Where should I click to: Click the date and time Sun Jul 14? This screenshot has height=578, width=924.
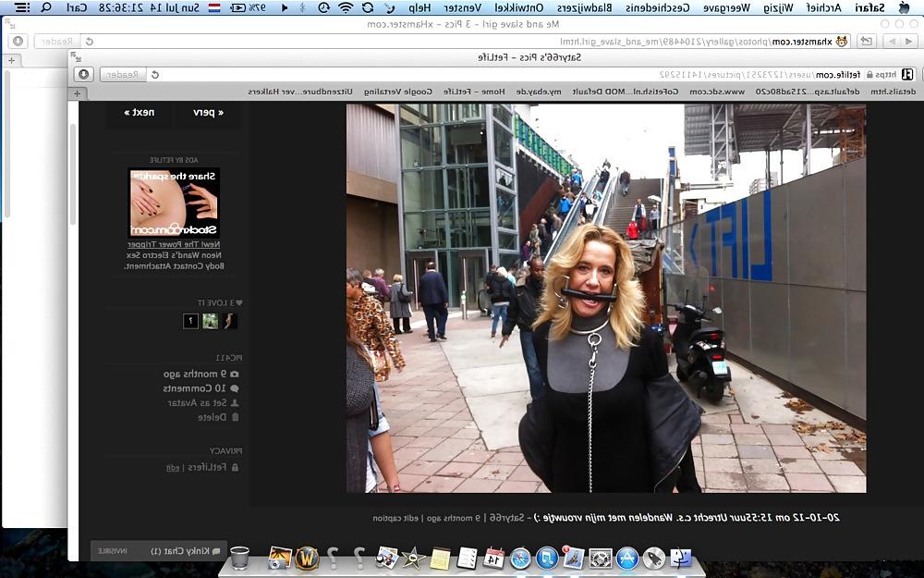149,7
